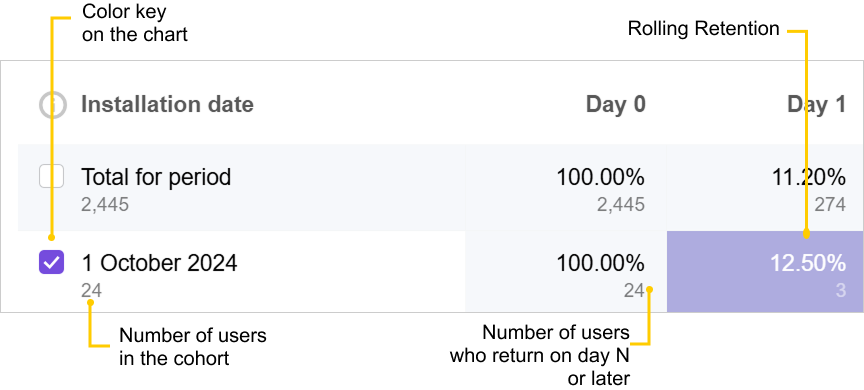The height and width of the screenshot is (390, 864).
Task: Uncheck the 1 October 2024 checkbox
Action: [x=51, y=262]
